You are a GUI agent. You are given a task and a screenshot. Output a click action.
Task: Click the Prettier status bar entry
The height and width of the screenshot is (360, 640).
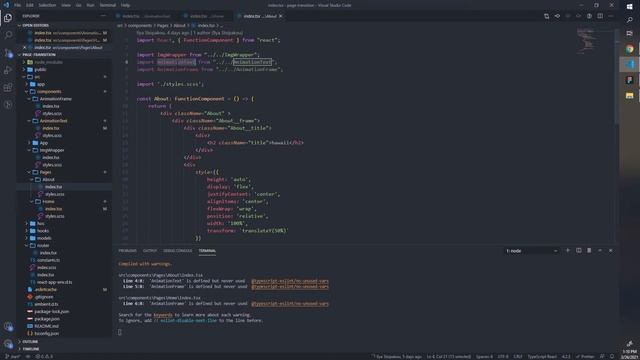(585, 357)
